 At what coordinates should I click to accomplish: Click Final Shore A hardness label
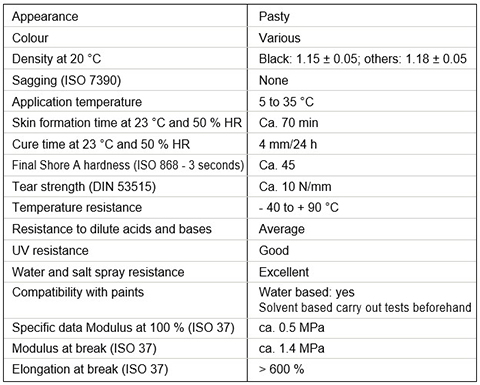pyautogui.click(x=128, y=165)
